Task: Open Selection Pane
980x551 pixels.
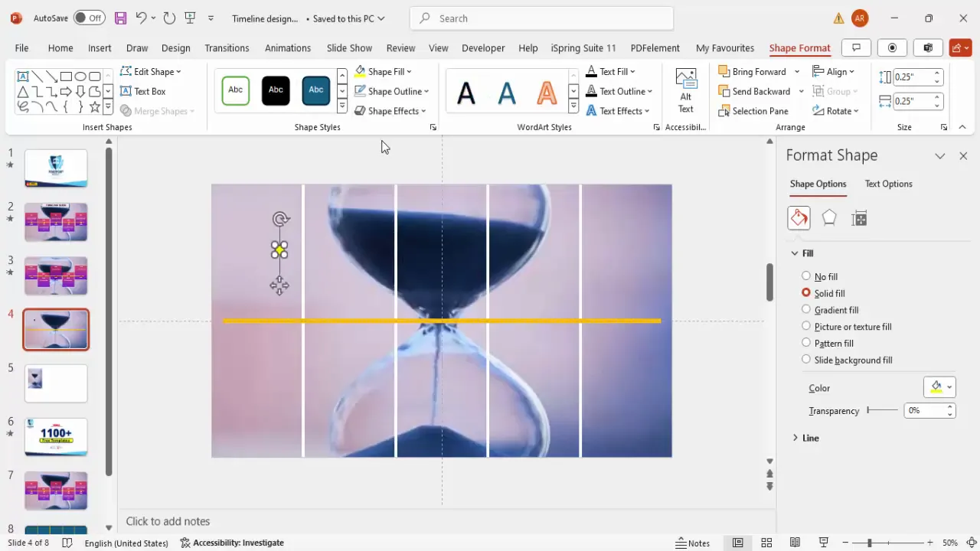Action: point(753,111)
